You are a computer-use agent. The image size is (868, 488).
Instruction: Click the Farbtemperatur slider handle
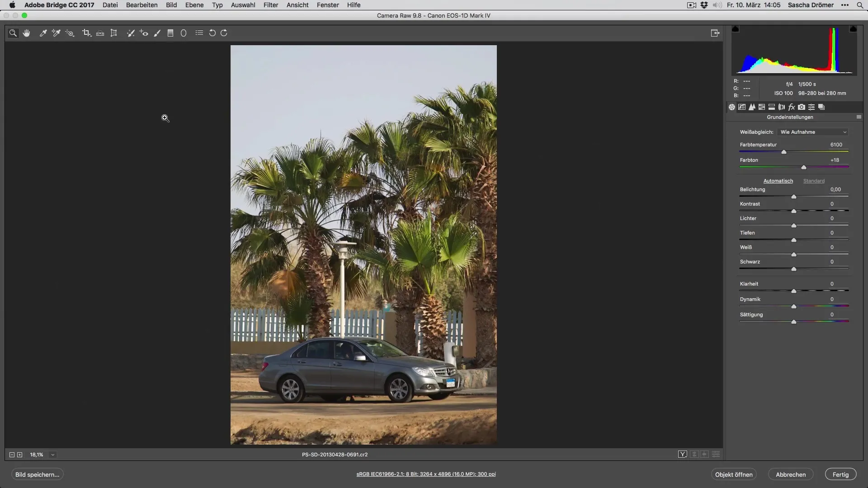coord(784,152)
